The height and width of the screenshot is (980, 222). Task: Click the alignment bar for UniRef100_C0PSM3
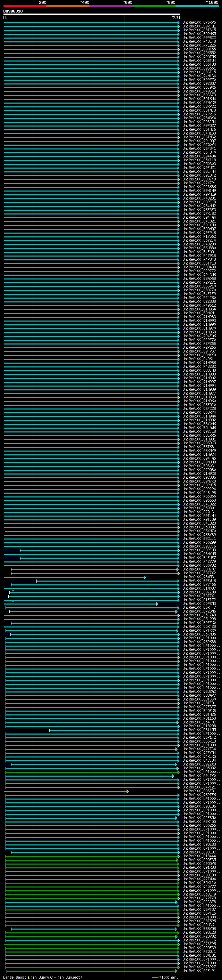[x=81, y=604]
